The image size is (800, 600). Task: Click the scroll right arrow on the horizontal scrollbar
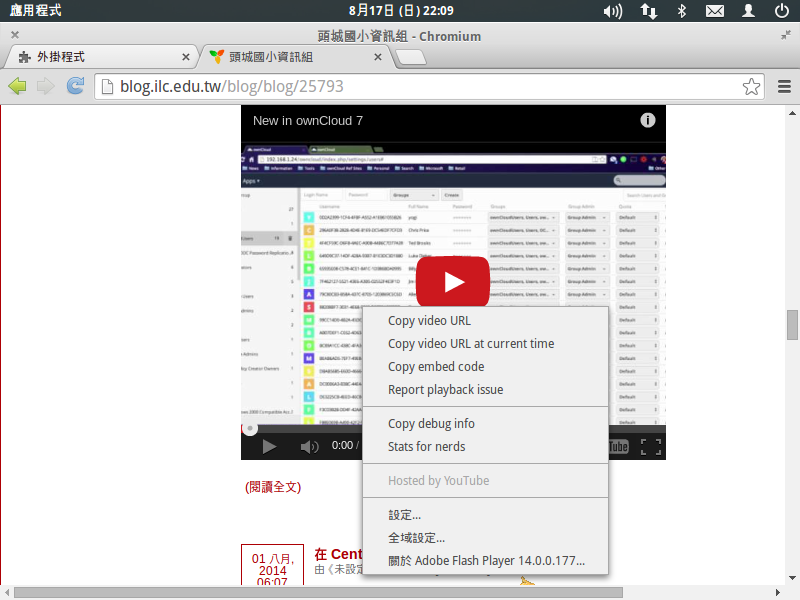tap(778, 592)
